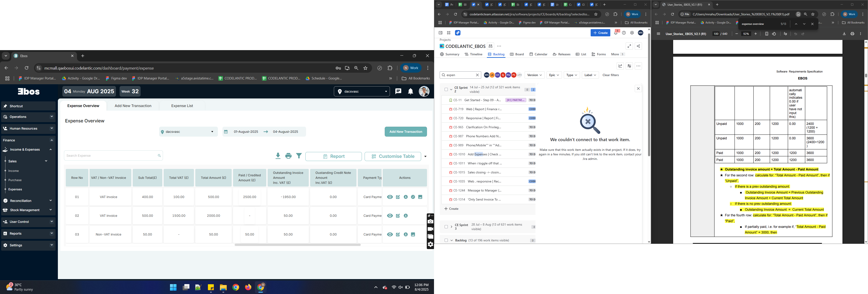
Task: Open Jira help question mark icon
Action: pos(624,33)
